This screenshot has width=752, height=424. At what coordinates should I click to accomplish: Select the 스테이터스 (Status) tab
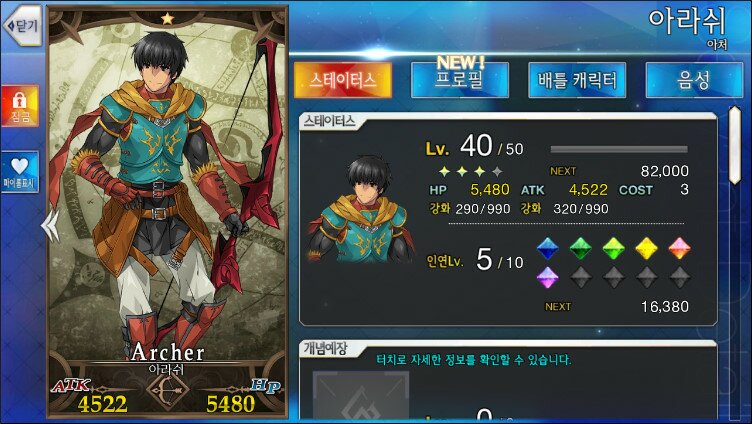coord(342,80)
